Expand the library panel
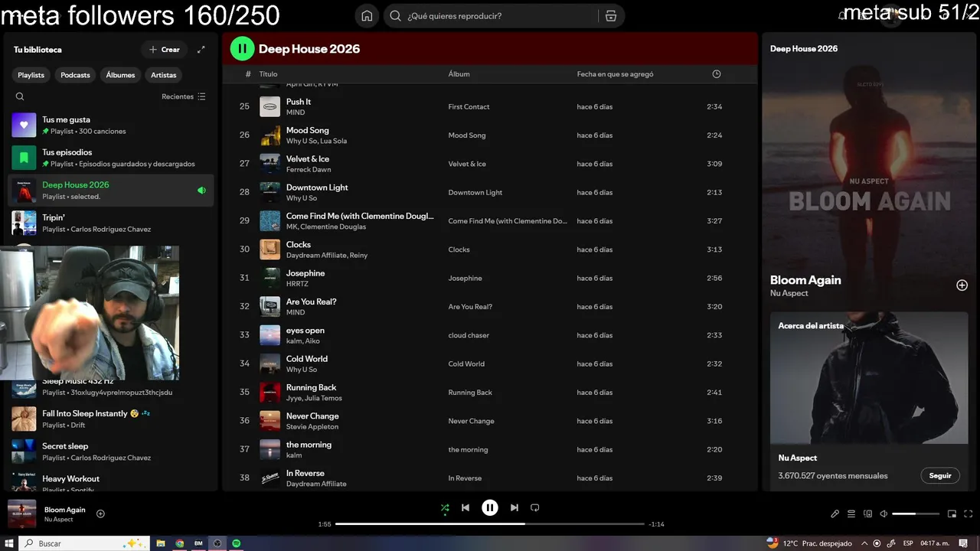980x551 pixels. [x=201, y=50]
